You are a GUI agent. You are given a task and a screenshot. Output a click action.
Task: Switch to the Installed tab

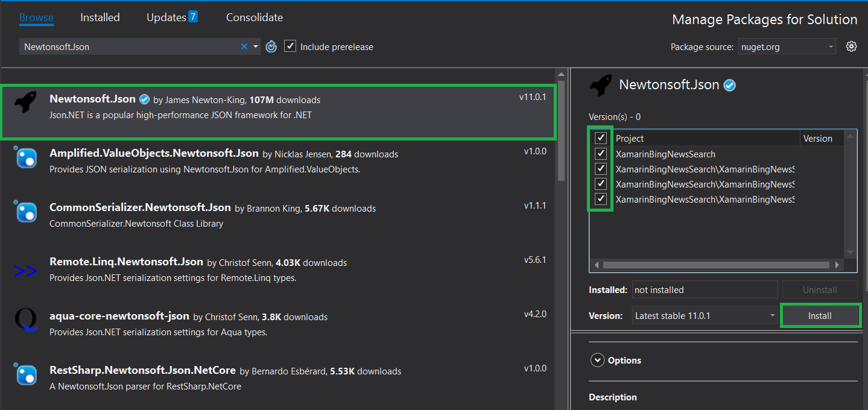pyautogui.click(x=100, y=17)
